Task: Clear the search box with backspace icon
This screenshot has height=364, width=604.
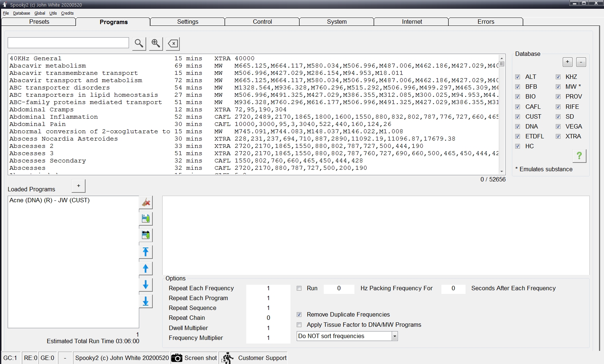Action: tap(173, 43)
